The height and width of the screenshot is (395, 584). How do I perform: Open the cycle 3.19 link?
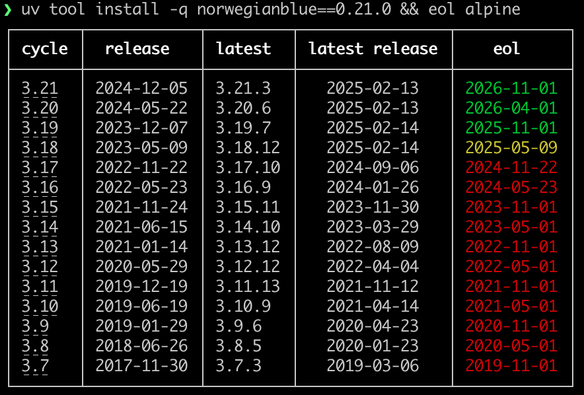[x=40, y=128]
